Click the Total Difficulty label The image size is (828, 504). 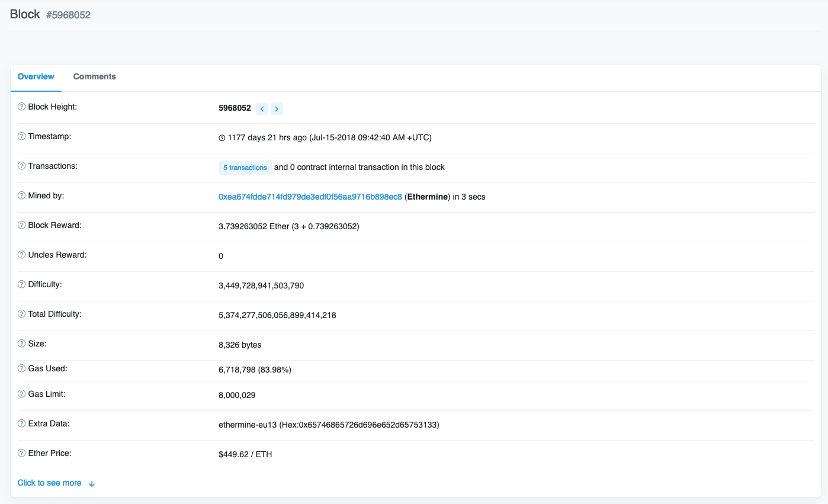coord(55,314)
